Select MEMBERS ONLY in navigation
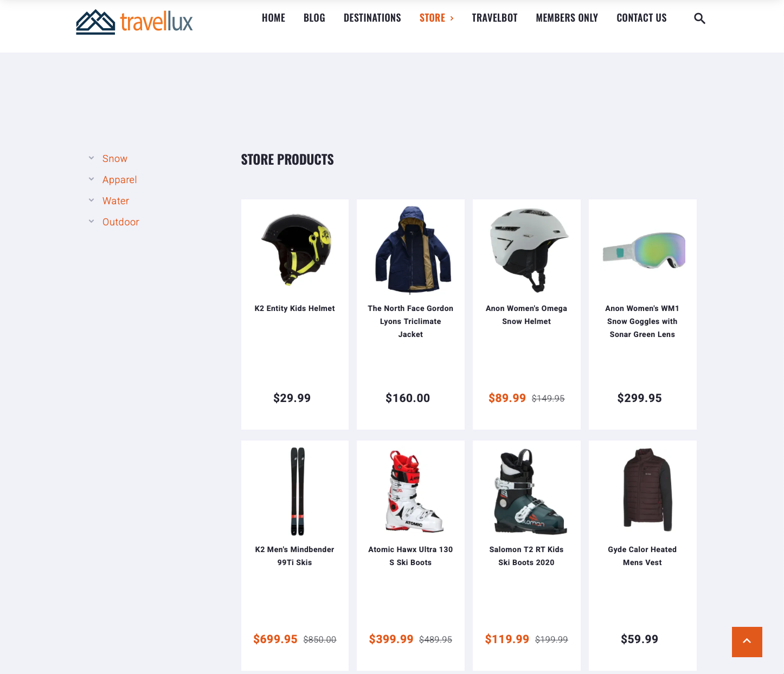Screen dimensions: 784x674 point(567,18)
